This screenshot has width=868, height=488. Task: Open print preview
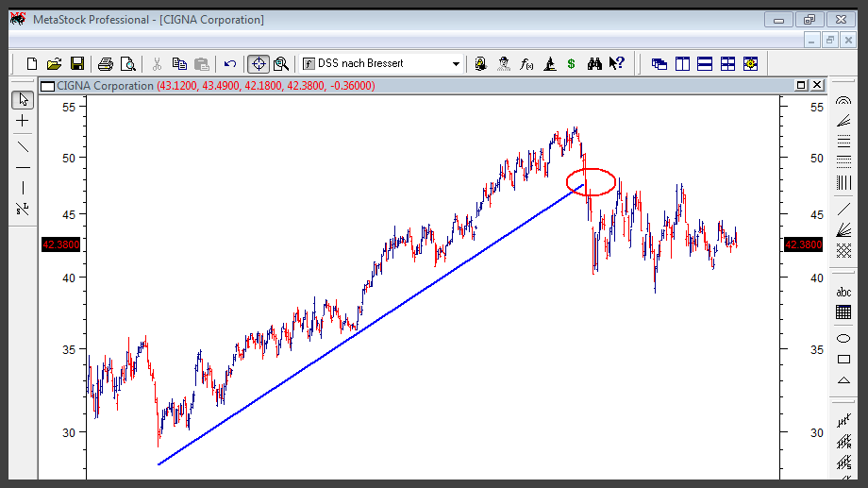(x=128, y=64)
